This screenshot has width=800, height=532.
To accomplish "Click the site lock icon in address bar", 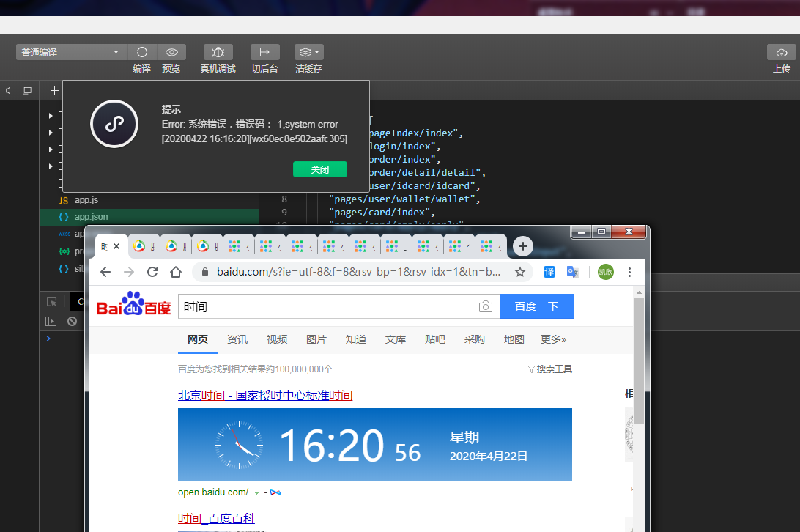I will (x=205, y=272).
